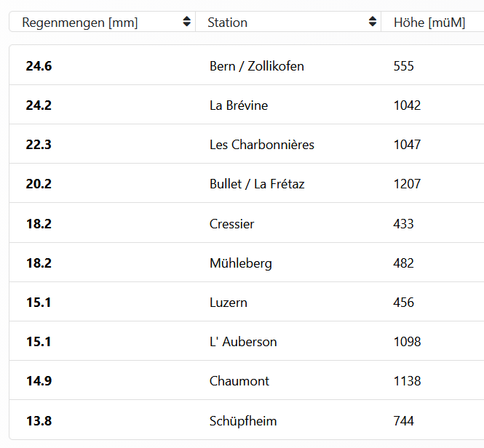
Task: Select the Bern / Zollikofen station row
Action: coord(257,66)
